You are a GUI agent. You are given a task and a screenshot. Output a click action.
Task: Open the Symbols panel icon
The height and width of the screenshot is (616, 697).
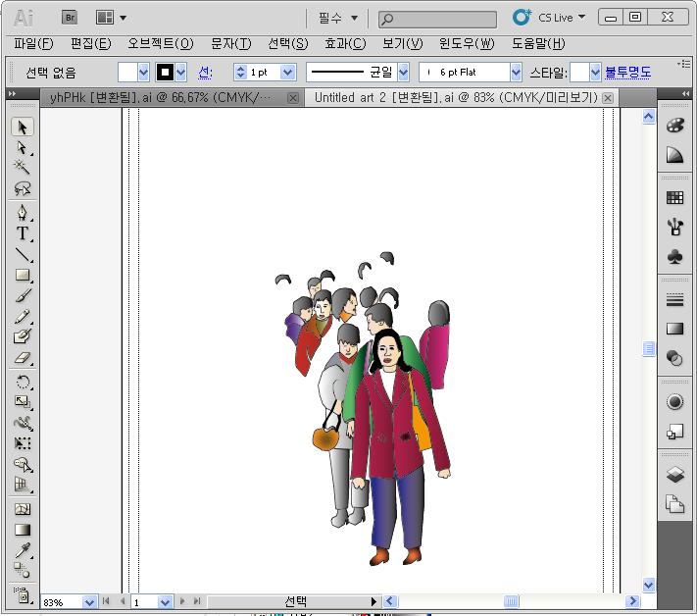coord(674,256)
